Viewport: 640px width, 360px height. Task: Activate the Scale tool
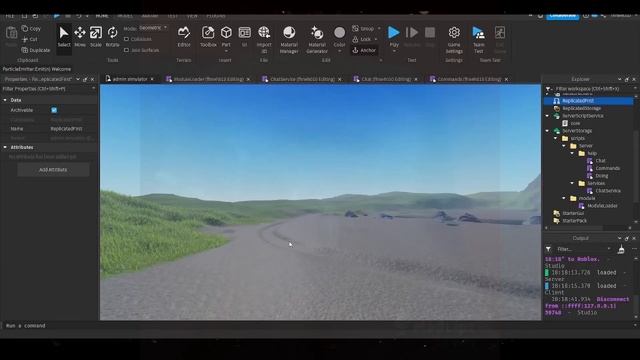pyautogui.click(x=96, y=37)
